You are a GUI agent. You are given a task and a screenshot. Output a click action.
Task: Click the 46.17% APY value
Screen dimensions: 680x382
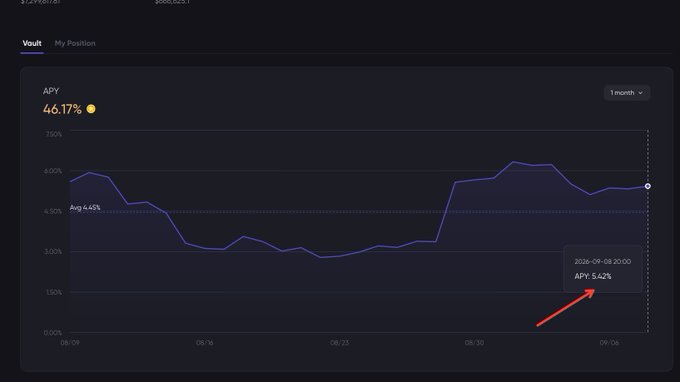[x=62, y=109]
